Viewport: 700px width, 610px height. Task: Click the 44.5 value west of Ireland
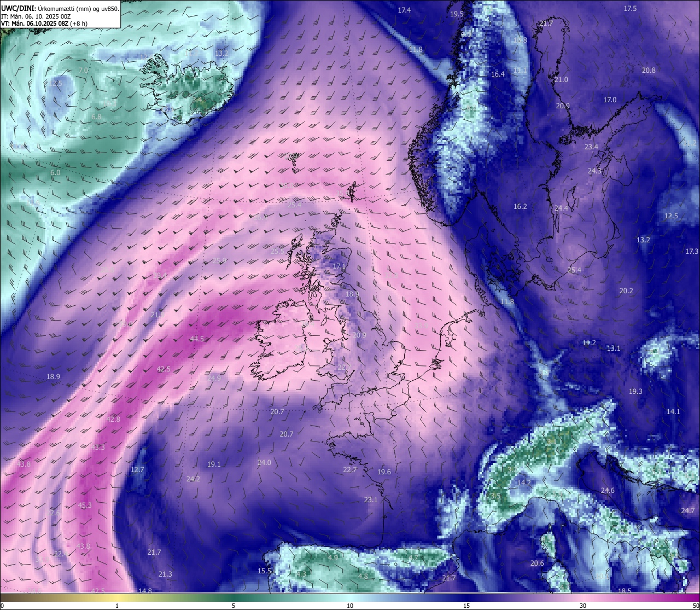click(x=197, y=339)
